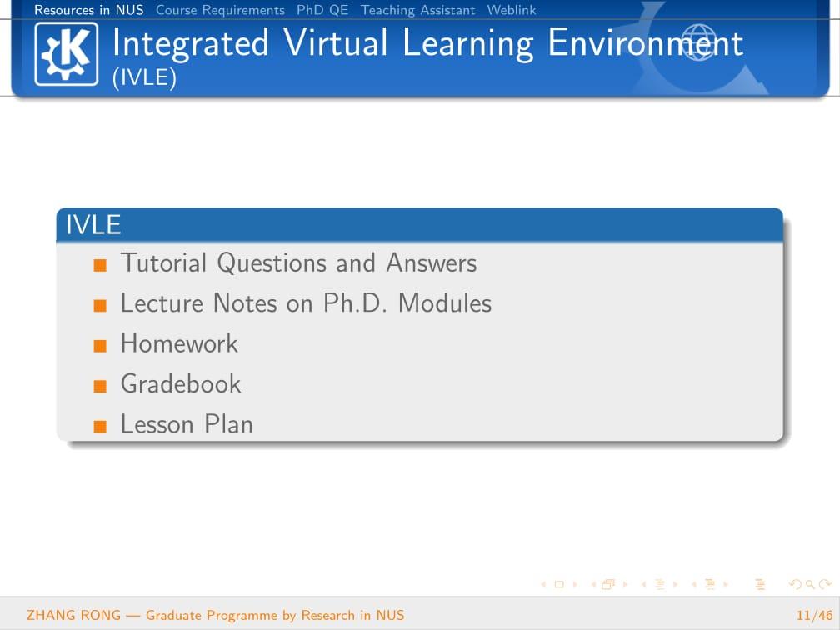Click the (IVLE) subtitle text

145,77
